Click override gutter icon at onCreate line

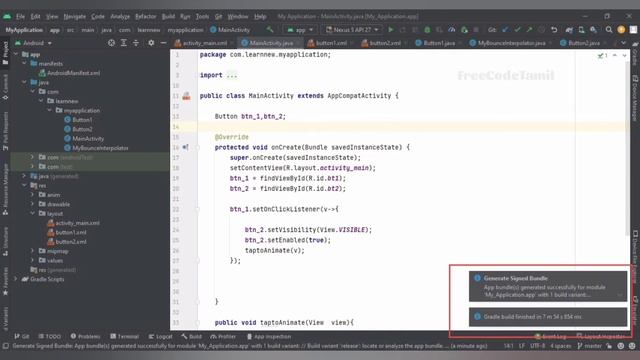pos(185,147)
